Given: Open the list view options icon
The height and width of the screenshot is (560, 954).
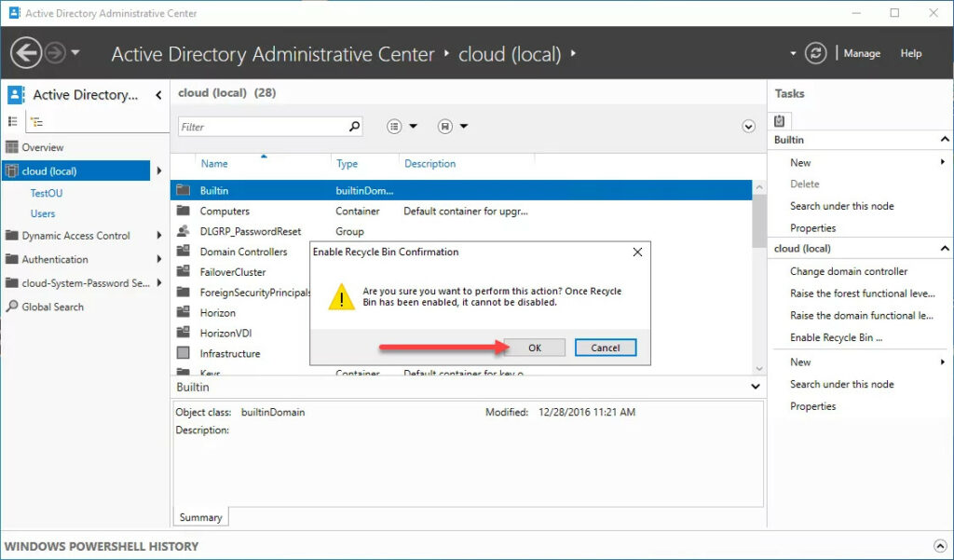Looking at the screenshot, I should (394, 127).
